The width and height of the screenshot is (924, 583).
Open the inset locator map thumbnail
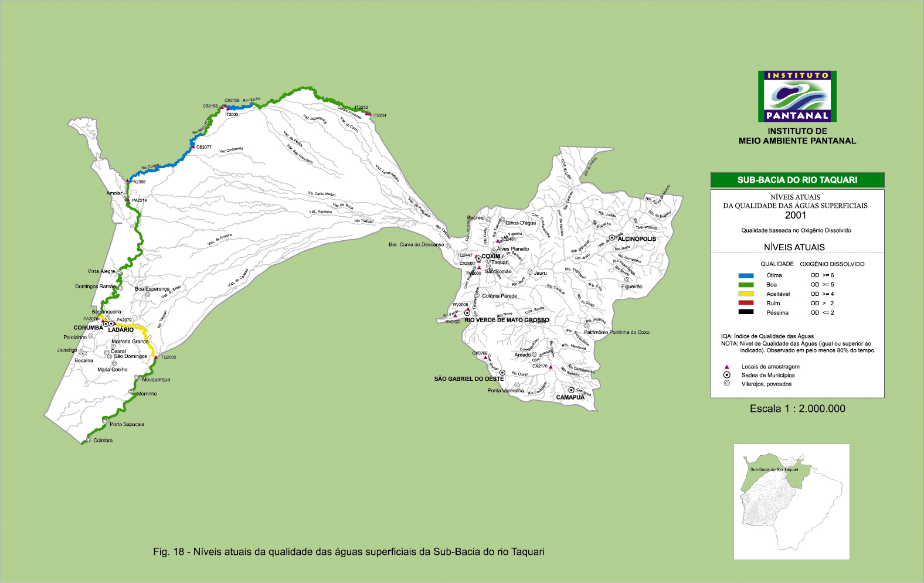click(791, 502)
